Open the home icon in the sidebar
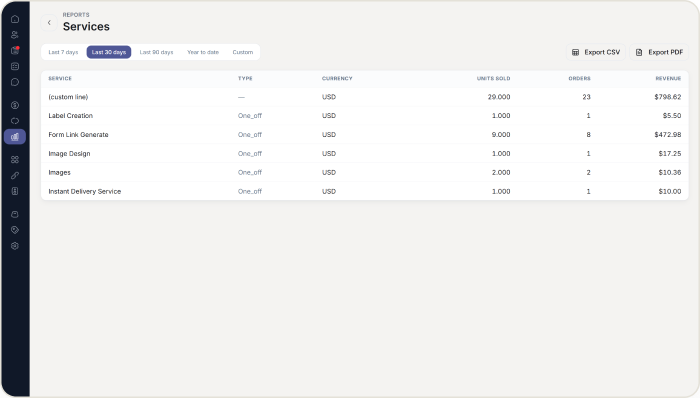The image size is (700, 398). tap(15, 19)
